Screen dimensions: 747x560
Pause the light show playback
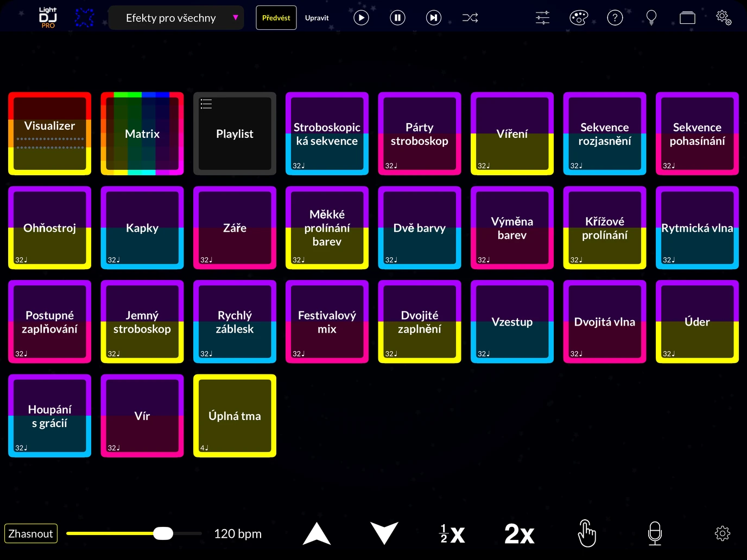click(x=397, y=18)
